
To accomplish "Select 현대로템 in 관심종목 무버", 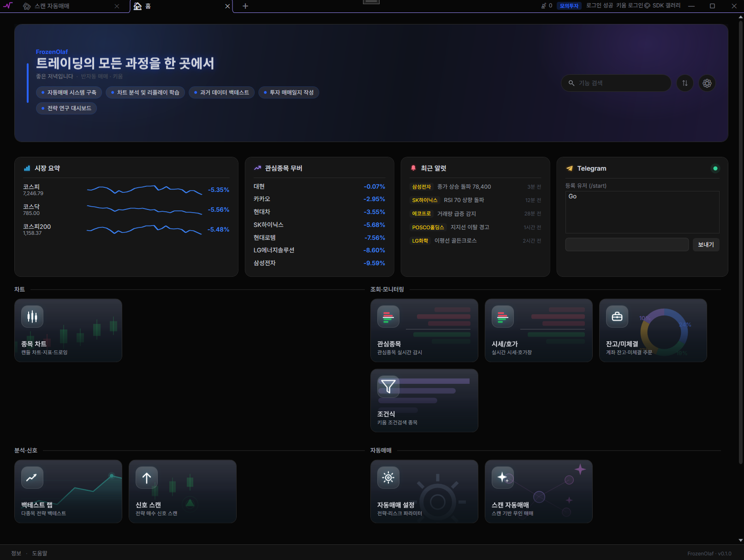I will point(319,238).
